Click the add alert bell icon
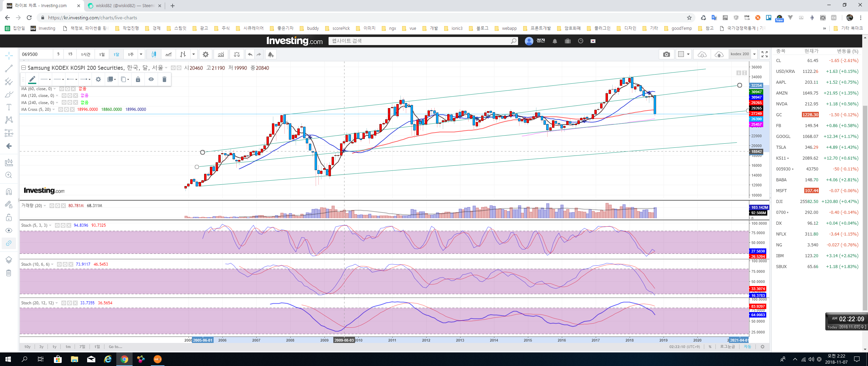This screenshot has height=366, width=868. click(271, 54)
